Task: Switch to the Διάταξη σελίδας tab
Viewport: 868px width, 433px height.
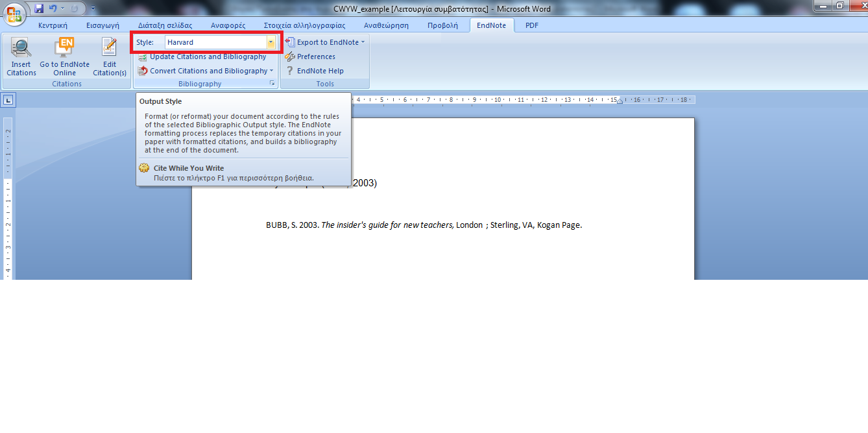Action: (x=165, y=25)
